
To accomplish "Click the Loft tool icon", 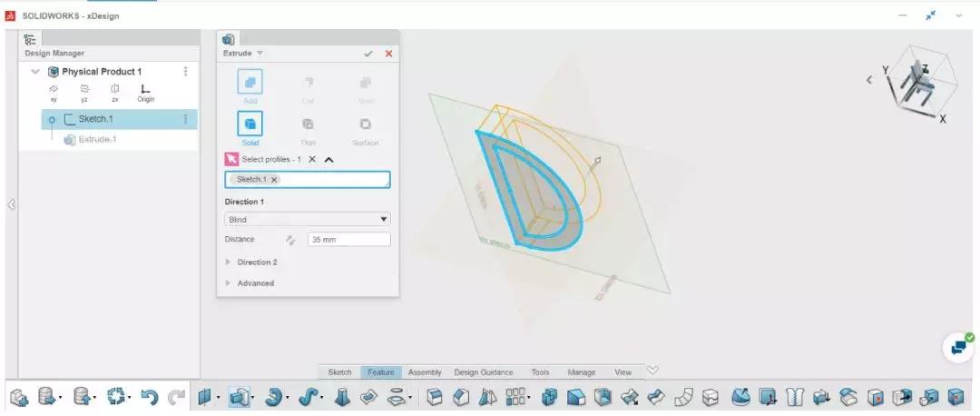I will [342, 397].
